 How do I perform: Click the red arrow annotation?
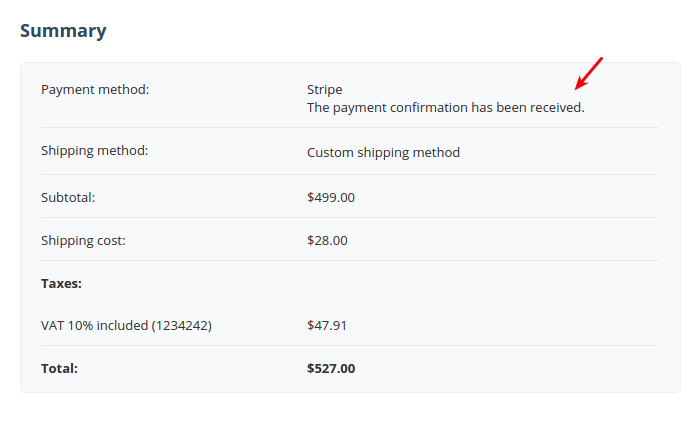(589, 73)
